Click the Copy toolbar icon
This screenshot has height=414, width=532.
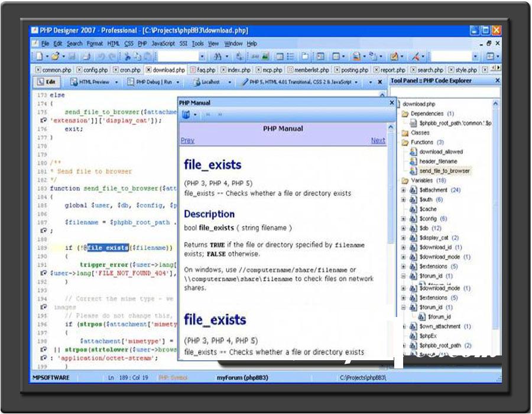pyautogui.click(x=138, y=56)
